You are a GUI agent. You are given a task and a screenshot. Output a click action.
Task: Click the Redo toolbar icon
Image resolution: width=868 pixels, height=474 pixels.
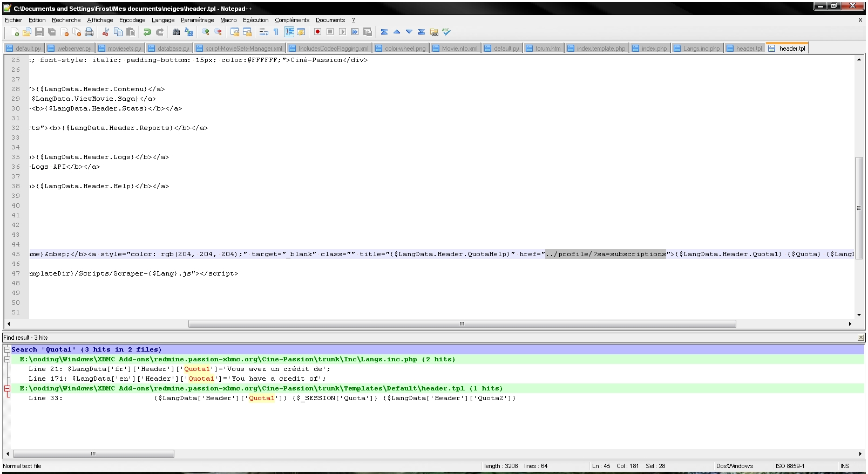point(160,32)
